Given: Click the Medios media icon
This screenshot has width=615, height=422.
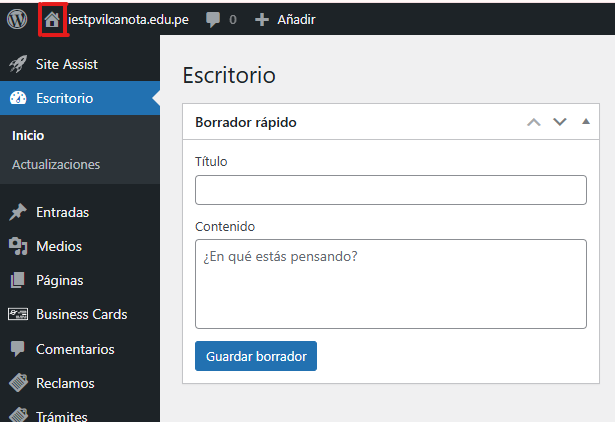Looking at the screenshot, I should click(17, 246).
